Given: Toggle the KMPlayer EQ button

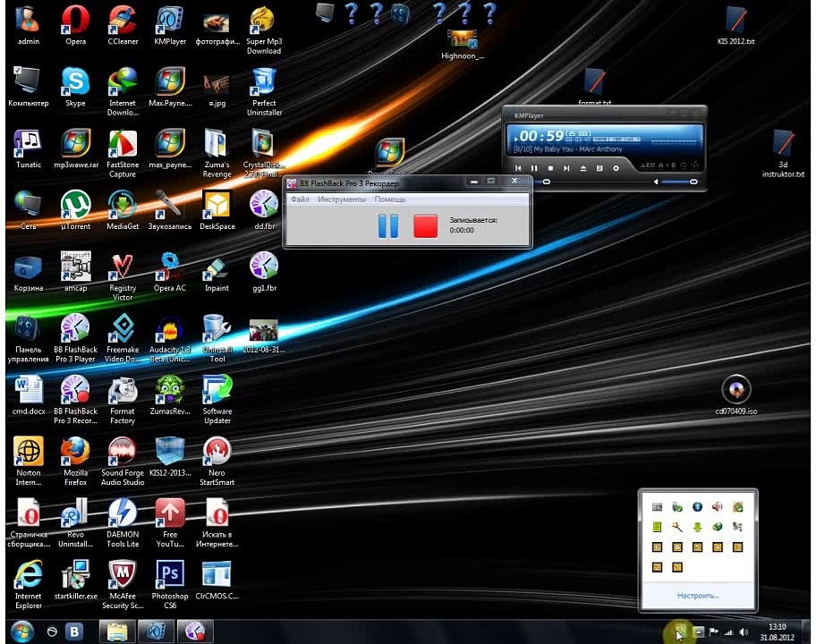Looking at the screenshot, I should tap(648, 165).
